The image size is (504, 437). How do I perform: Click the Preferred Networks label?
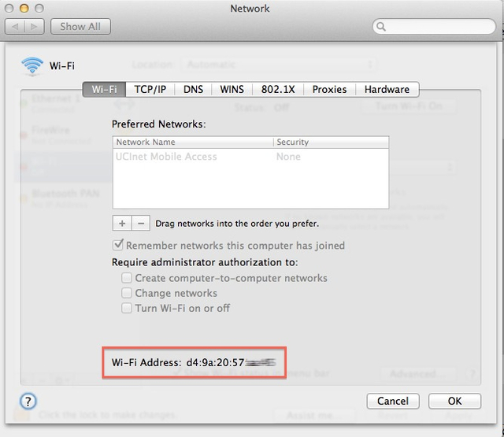(x=159, y=124)
